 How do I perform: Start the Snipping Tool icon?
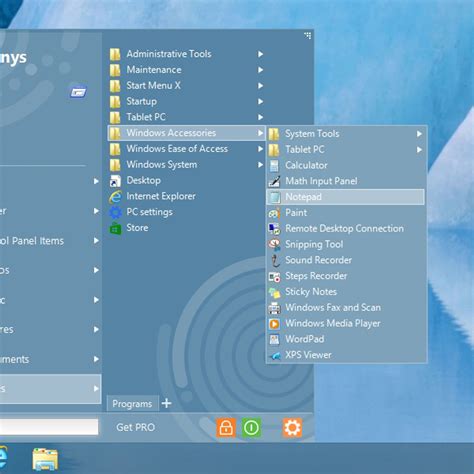[274, 244]
